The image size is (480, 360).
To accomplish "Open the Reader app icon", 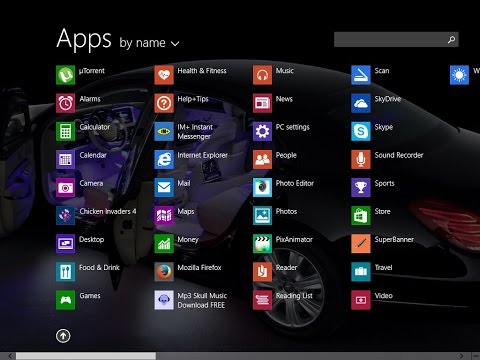I will point(262,272).
